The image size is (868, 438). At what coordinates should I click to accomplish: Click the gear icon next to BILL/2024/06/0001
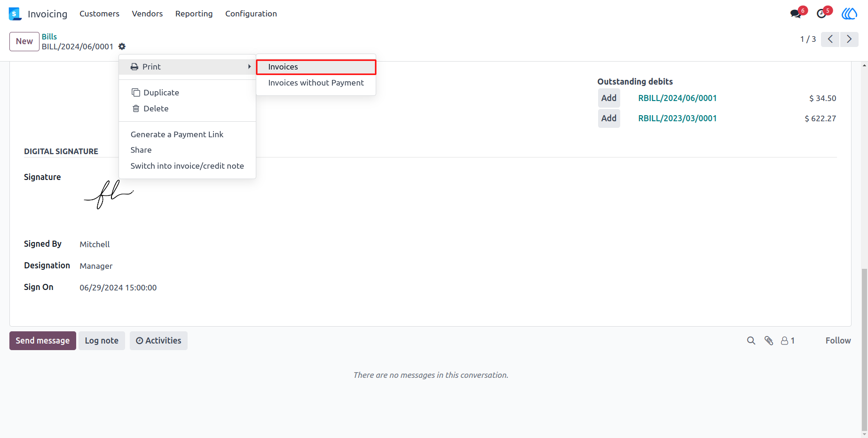[x=122, y=47]
